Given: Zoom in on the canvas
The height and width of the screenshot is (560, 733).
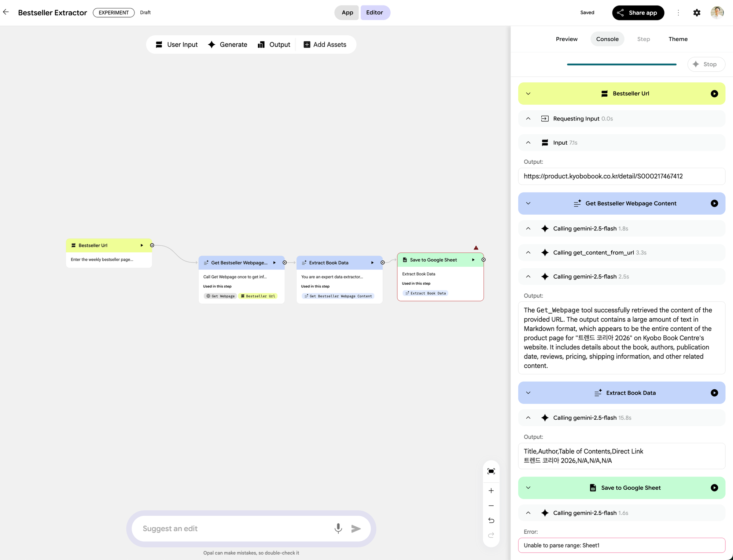Looking at the screenshot, I should pos(491,491).
